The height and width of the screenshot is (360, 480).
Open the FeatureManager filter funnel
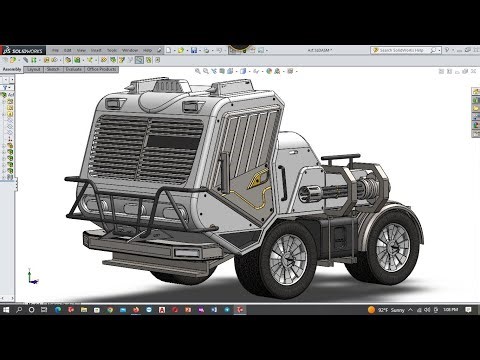5,88
